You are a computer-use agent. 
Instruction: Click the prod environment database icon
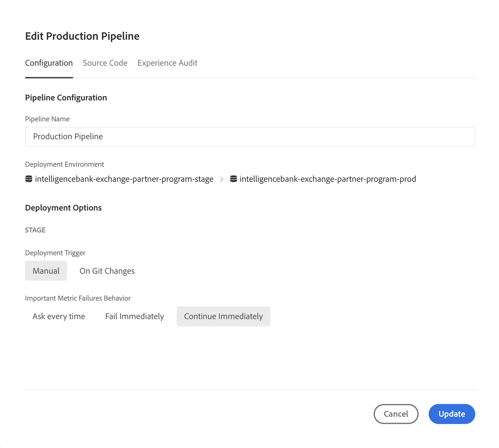(233, 179)
